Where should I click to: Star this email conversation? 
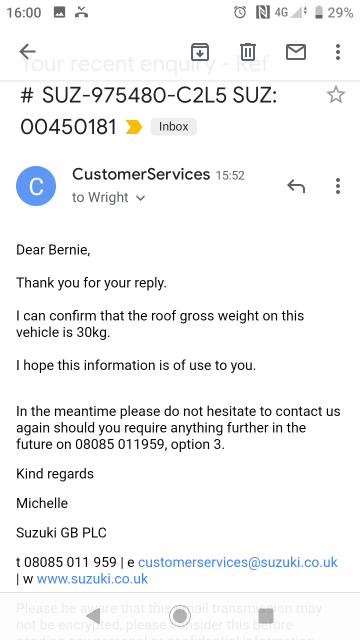click(336, 95)
